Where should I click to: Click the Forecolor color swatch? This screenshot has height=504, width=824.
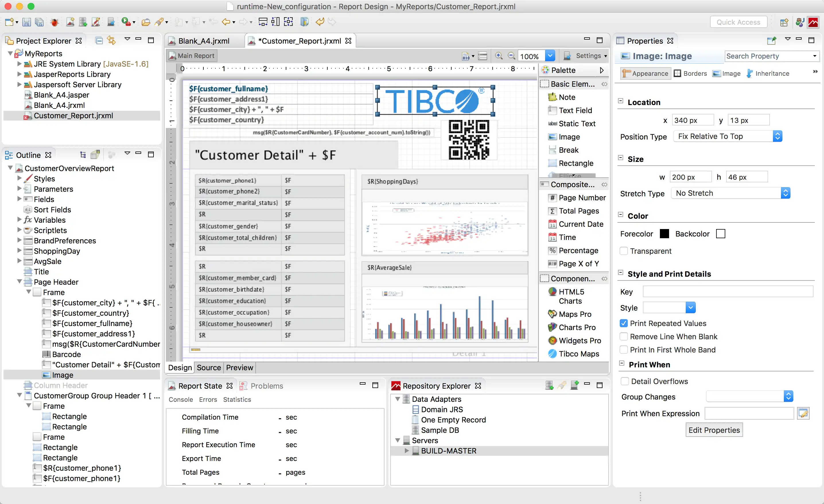664,233
